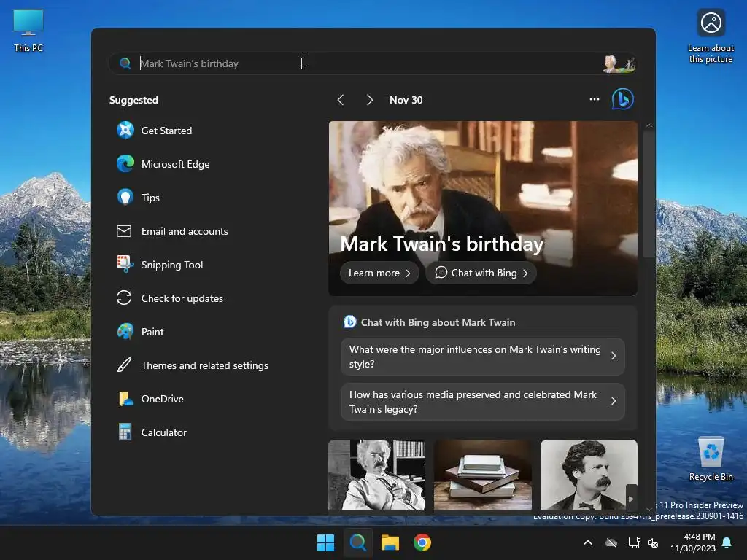Expand the writing style influences question
The height and width of the screenshot is (560, 747).
[x=483, y=357]
